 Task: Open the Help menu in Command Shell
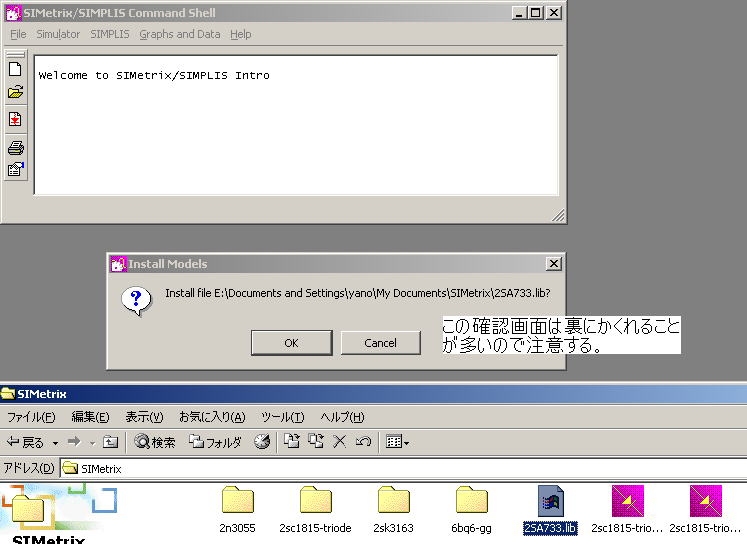(x=241, y=34)
